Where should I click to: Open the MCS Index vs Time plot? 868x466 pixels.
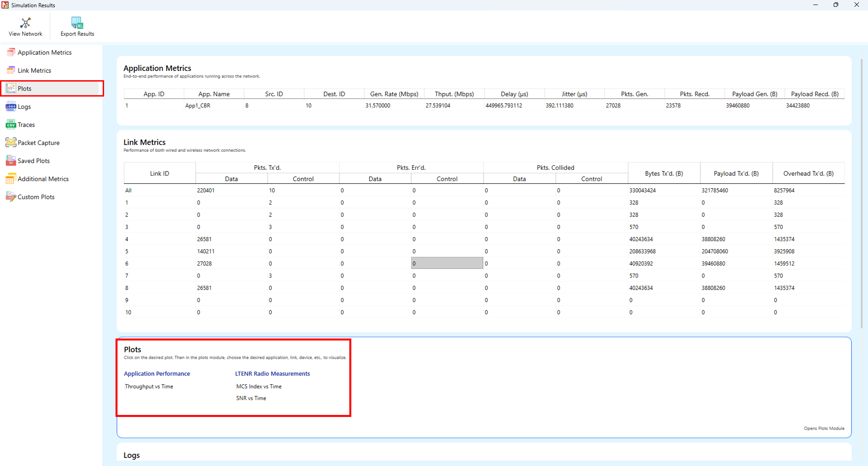(x=259, y=387)
